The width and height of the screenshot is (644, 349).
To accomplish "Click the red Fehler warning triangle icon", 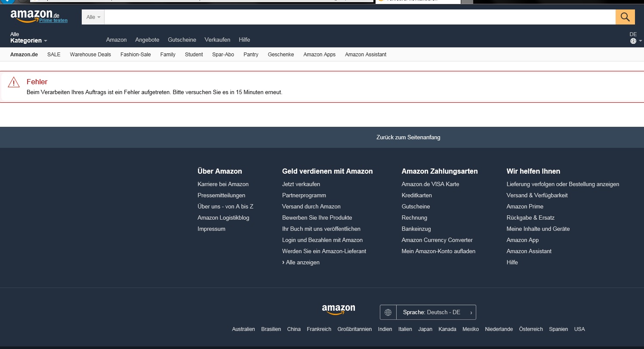I will 14,82.
